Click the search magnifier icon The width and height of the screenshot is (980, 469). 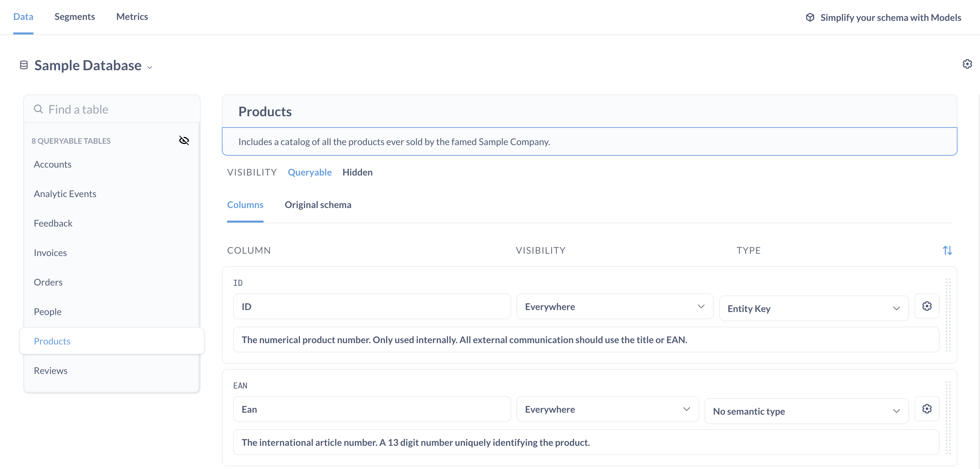(38, 109)
